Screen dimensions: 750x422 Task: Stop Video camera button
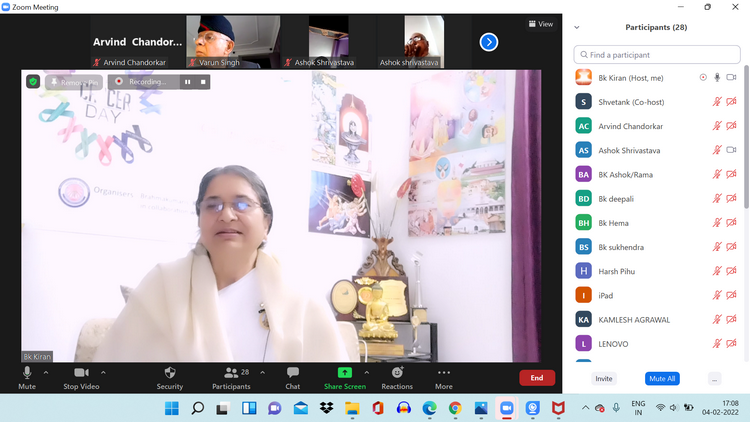tap(81, 378)
